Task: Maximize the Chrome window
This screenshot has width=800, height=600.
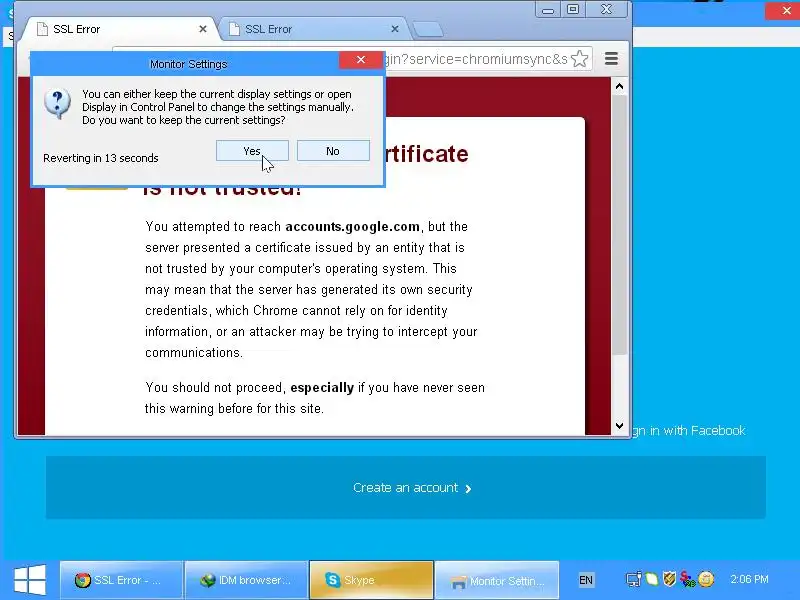Action: pos(573,10)
